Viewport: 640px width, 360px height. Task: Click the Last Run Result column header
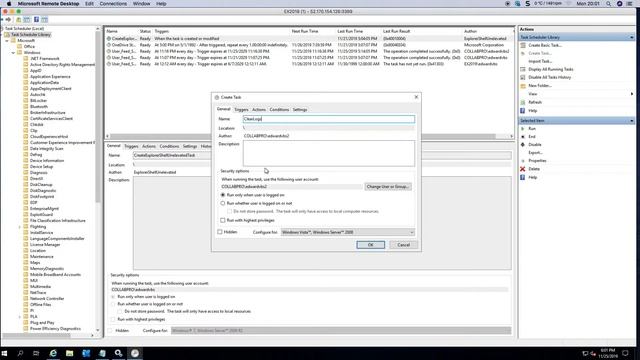click(396, 31)
